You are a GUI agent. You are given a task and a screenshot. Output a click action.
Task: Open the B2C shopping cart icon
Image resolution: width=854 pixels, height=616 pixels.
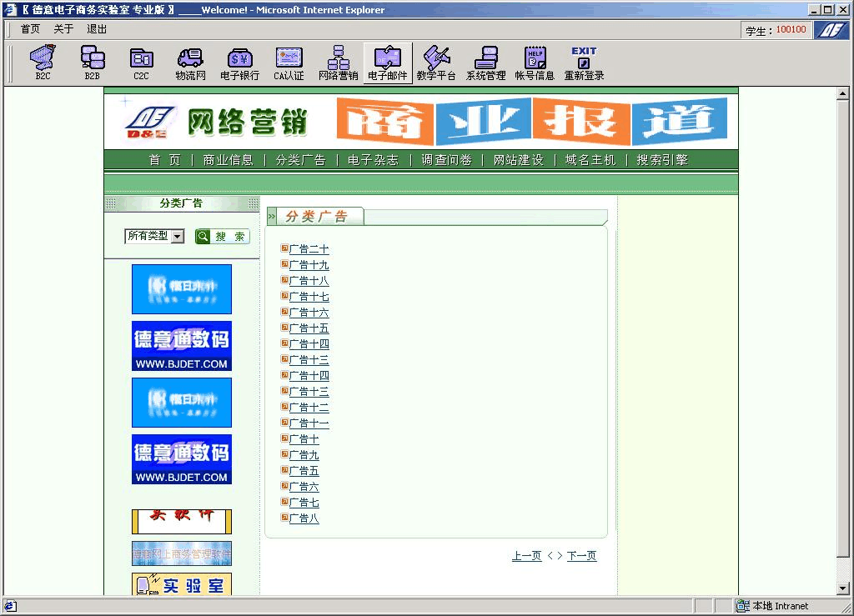coord(43,63)
